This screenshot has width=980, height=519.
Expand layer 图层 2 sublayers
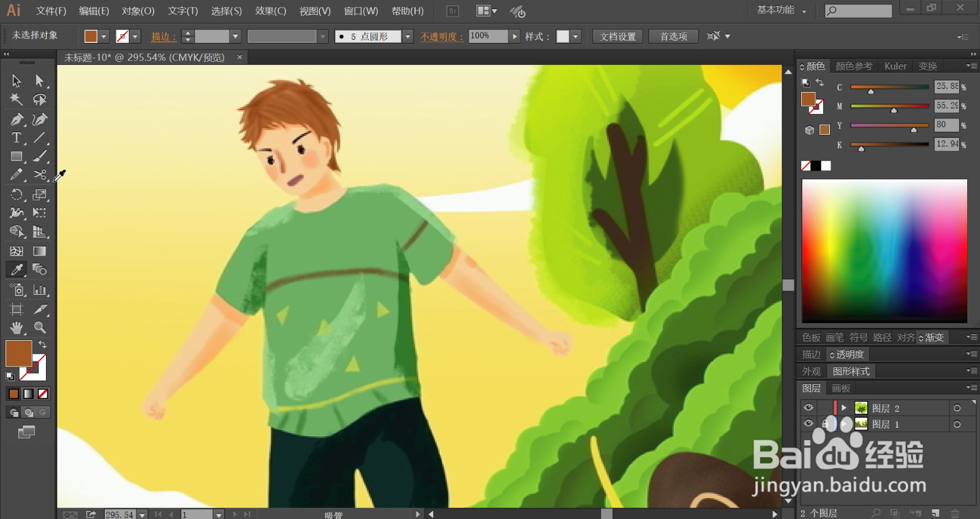[x=844, y=407]
